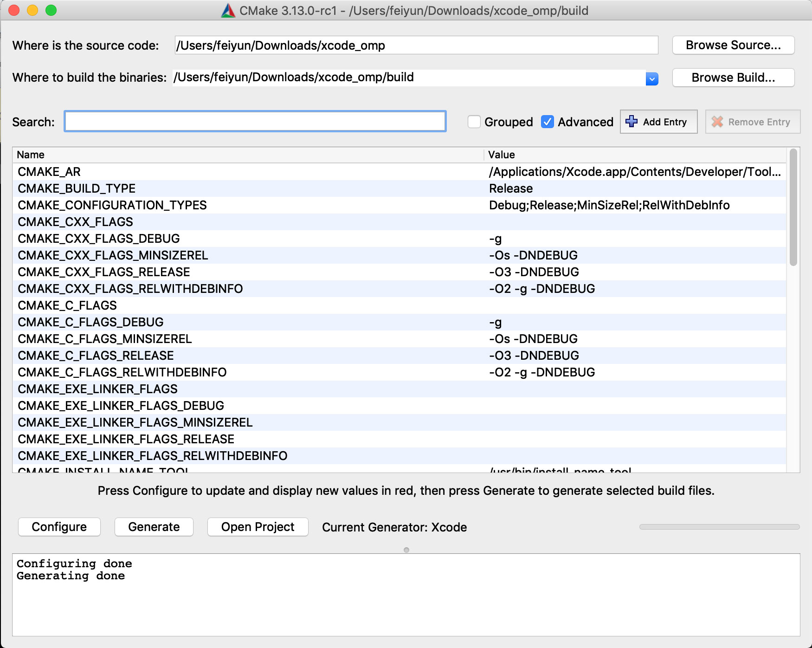Click the Generating done log line
This screenshot has height=648, width=812.
[x=71, y=576]
